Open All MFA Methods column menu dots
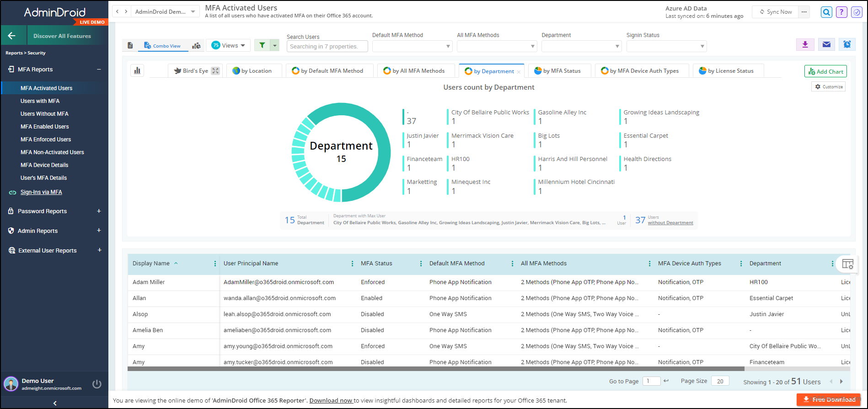Image resolution: width=868 pixels, height=409 pixels. click(649, 264)
